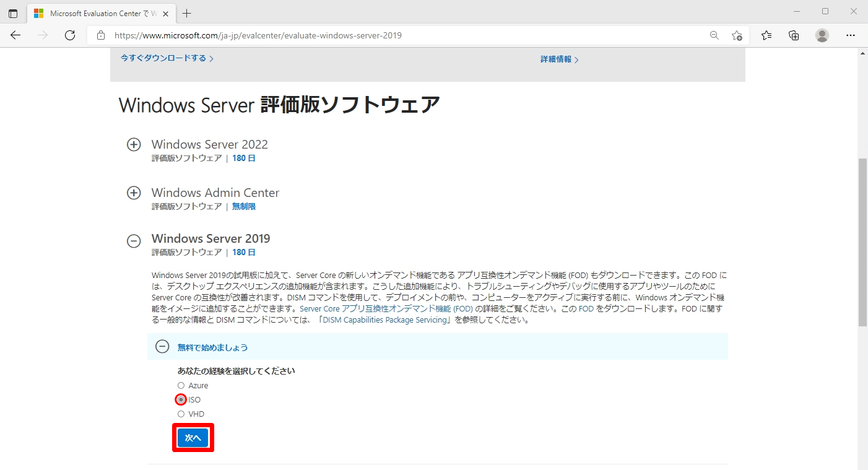Open the 詳細情報 link
Image resolution: width=868 pixels, height=470 pixels.
[560, 59]
